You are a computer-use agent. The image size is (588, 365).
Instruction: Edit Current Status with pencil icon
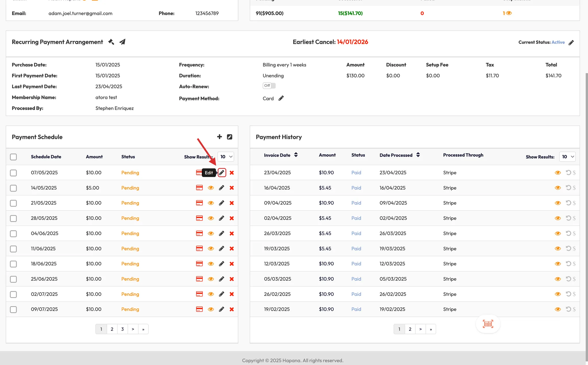[x=571, y=43]
